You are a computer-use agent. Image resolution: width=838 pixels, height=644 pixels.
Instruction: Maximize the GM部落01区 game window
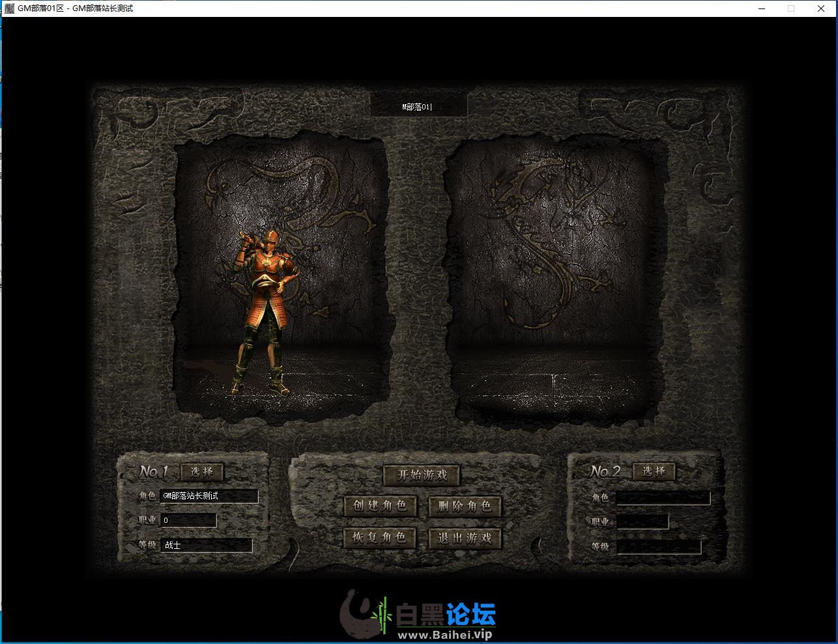791,8
